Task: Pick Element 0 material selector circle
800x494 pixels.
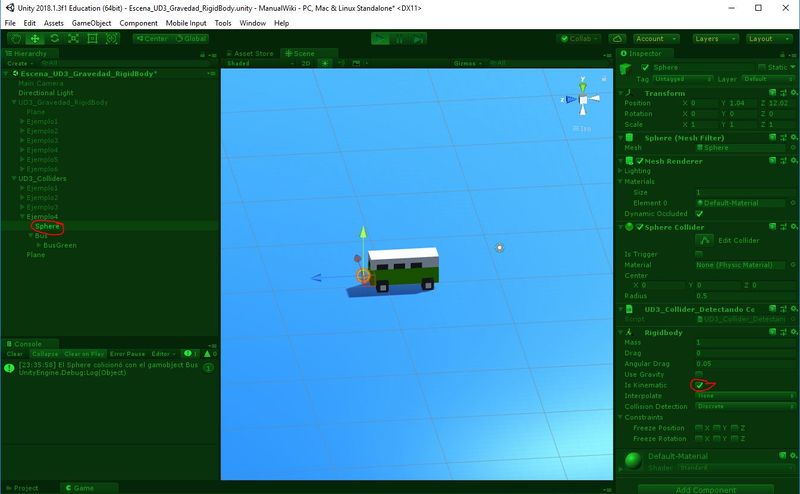Action: [x=793, y=203]
